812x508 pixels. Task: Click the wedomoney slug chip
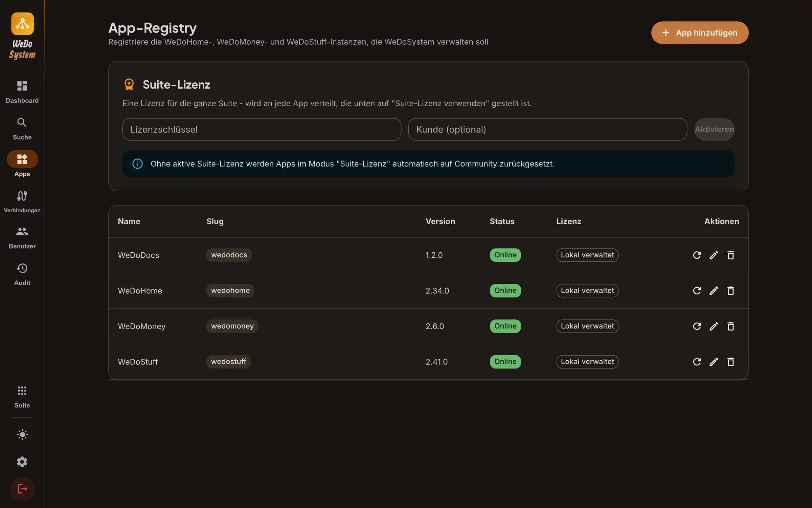(x=232, y=326)
